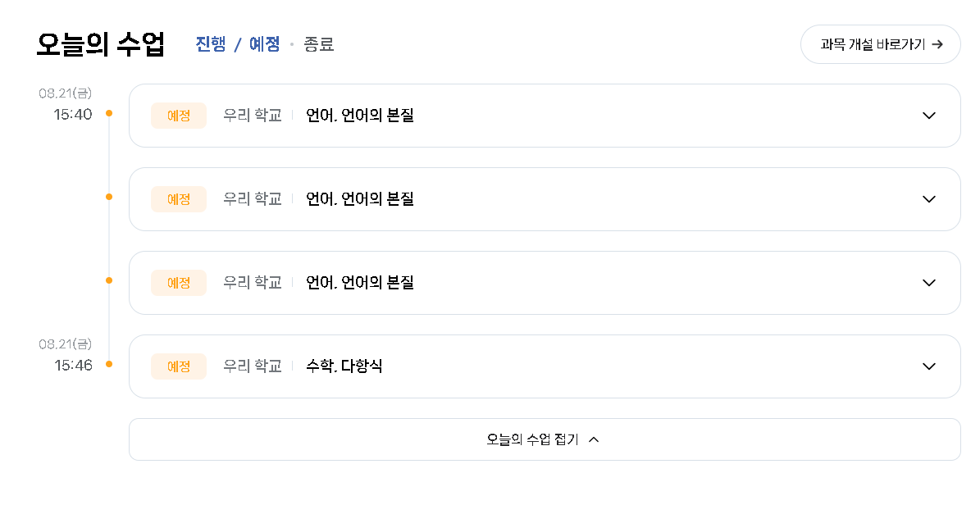Screen dimensions: 980x505
Task: Click the orange timeline dot at 15:46
Action: coord(109,364)
